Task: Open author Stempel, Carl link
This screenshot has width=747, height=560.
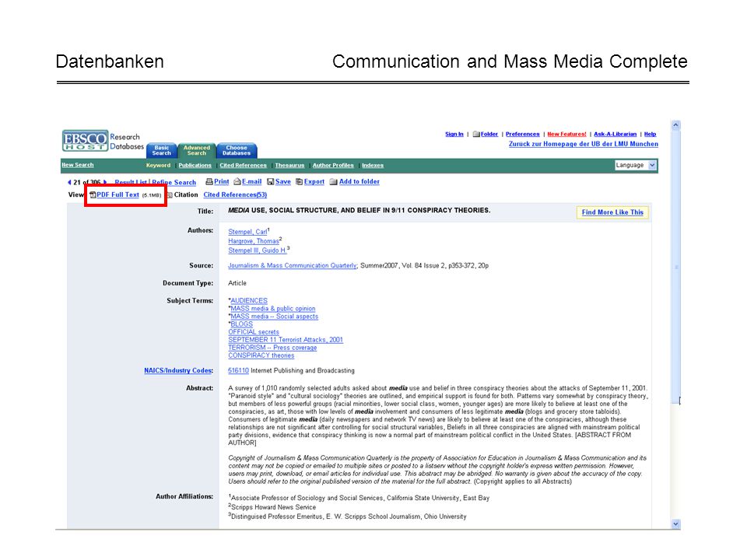Action: pos(247,232)
